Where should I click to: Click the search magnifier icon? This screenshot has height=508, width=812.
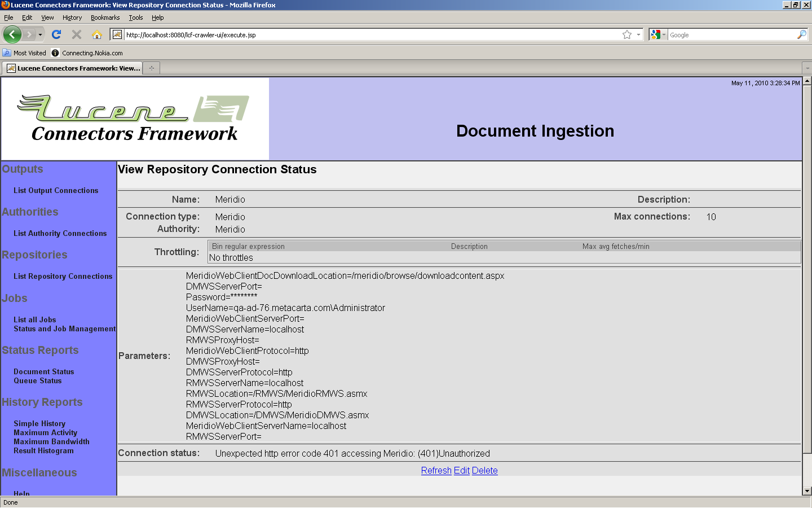tap(801, 34)
